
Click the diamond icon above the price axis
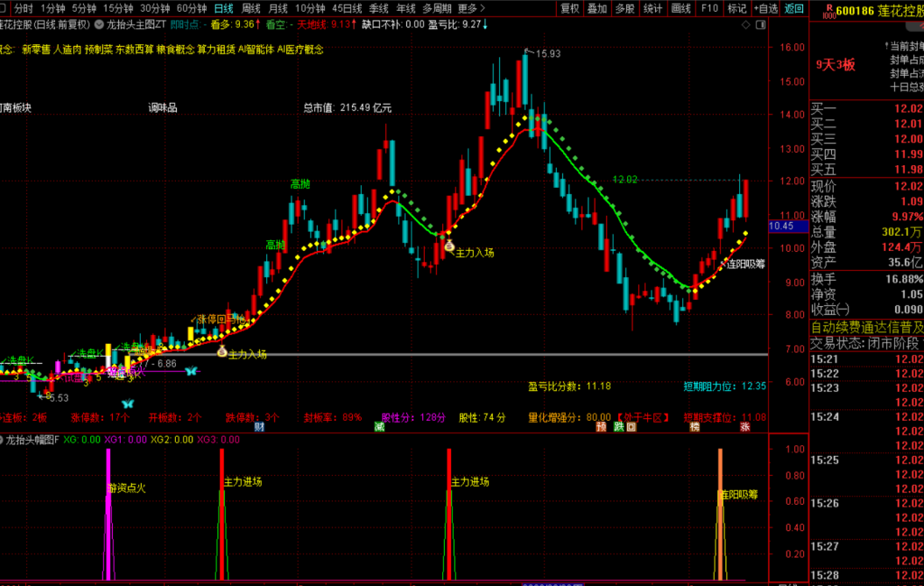click(x=745, y=24)
